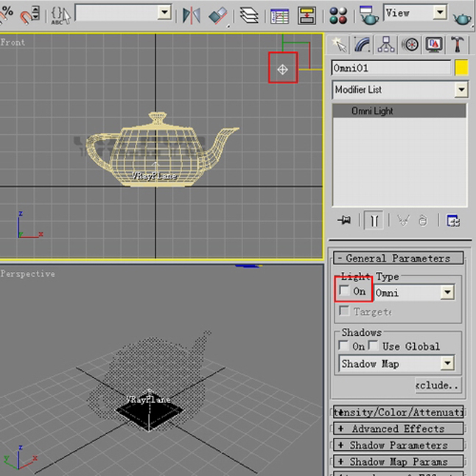The height and width of the screenshot is (476, 476).
Task: Open the Layer Manager
Action: click(x=248, y=15)
